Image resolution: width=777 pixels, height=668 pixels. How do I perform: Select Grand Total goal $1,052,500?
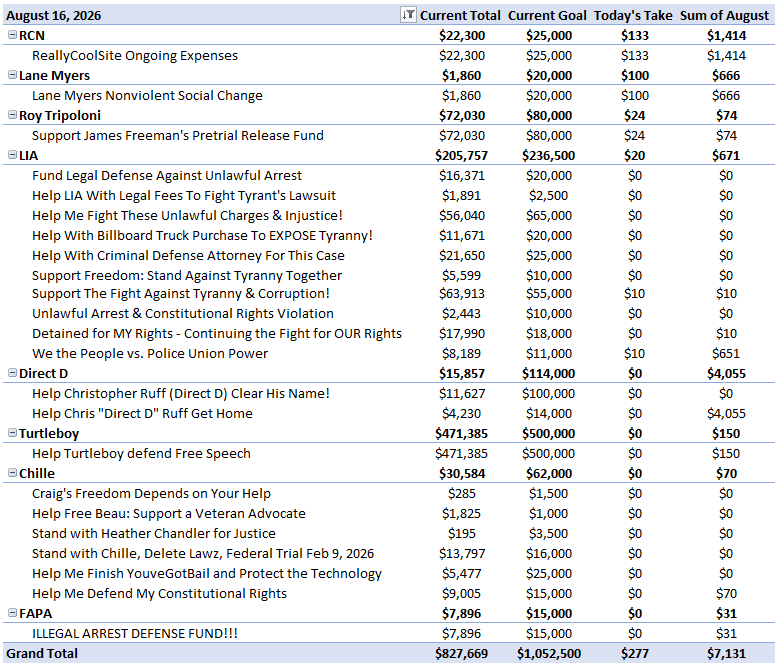tap(549, 654)
